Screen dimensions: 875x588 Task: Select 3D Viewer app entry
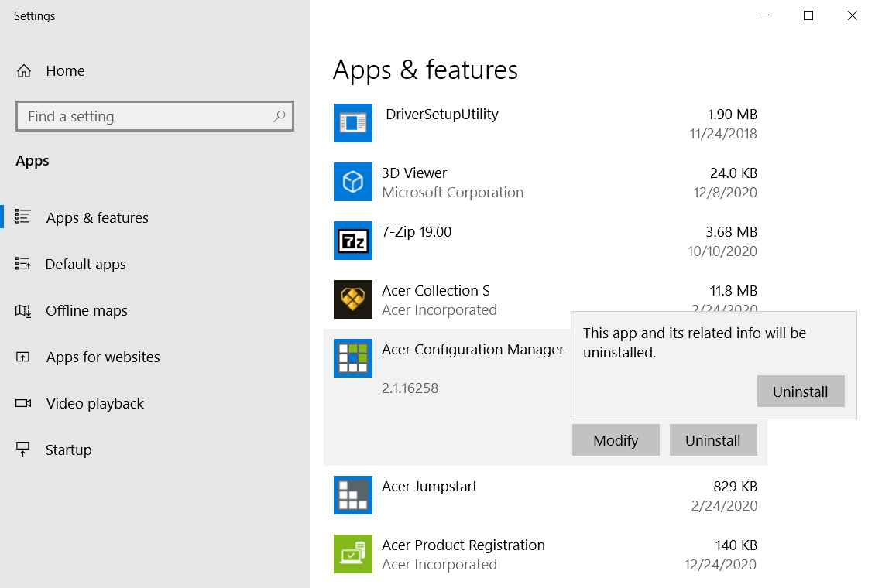pyautogui.click(x=544, y=182)
